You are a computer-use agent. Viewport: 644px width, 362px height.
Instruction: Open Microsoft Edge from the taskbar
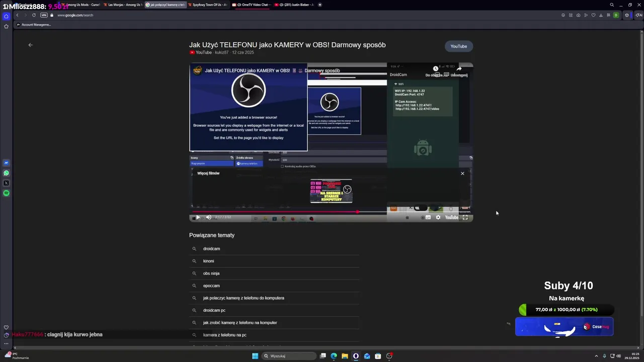tap(334, 356)
